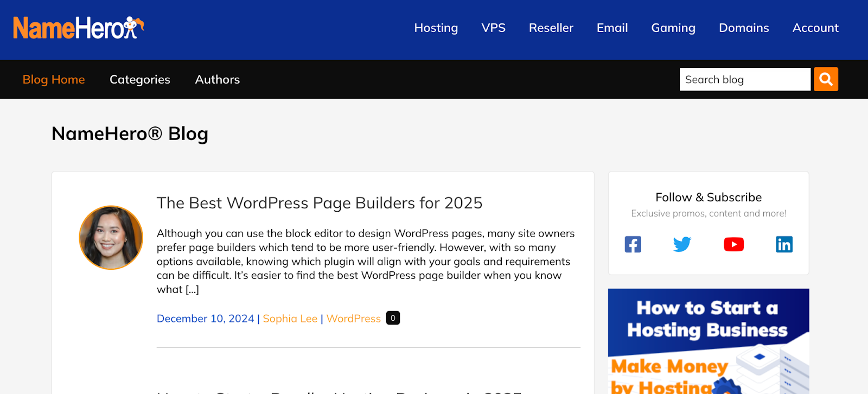View author Sophia Lee's page
868x394 pixels.
(x=290, y=319)
